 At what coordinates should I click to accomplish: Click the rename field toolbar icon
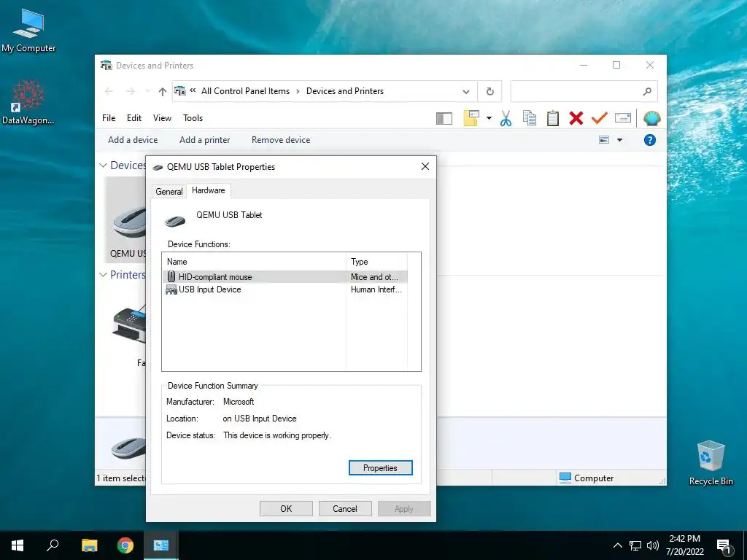tap(623, 117)
